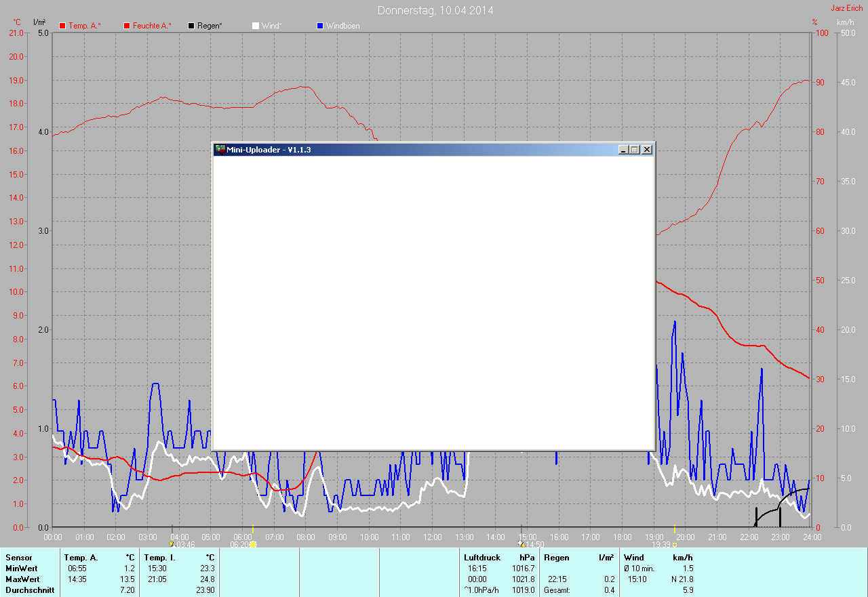Viewport: 868px width, 597px height.
Task: Select the Temp. I. column header
Action: [160, 558]
